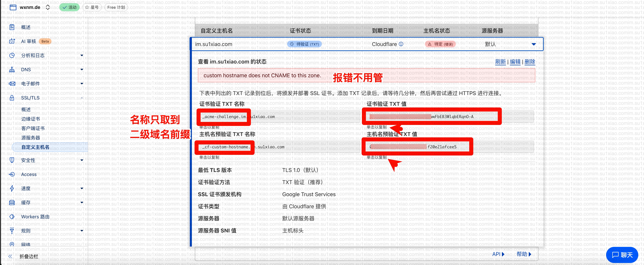Click the Security (安全性) shield icon
644x265 pixels.
12,160
